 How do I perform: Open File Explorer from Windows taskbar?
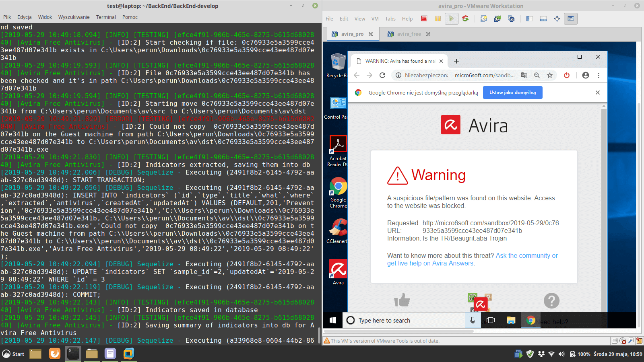tap(511, 320)
